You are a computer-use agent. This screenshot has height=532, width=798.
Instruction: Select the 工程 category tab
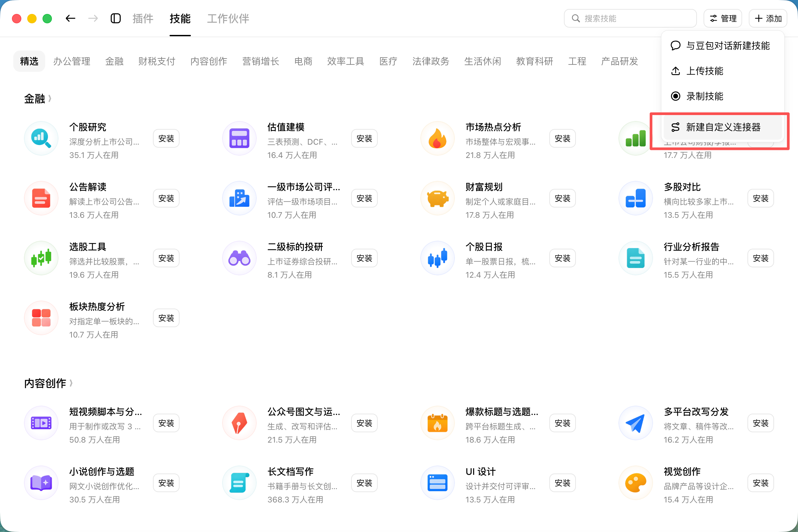pos(577,61)
